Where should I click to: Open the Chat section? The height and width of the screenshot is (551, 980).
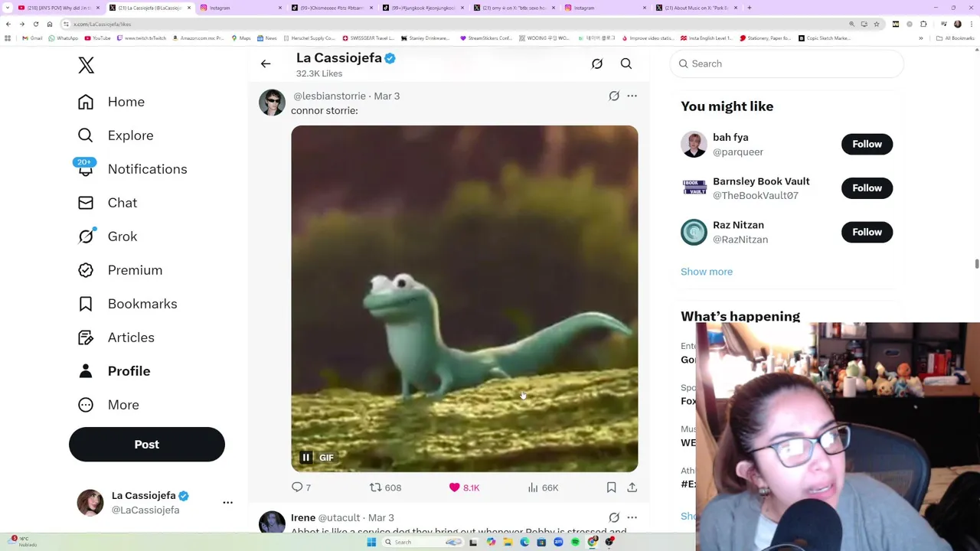(107, 203)
